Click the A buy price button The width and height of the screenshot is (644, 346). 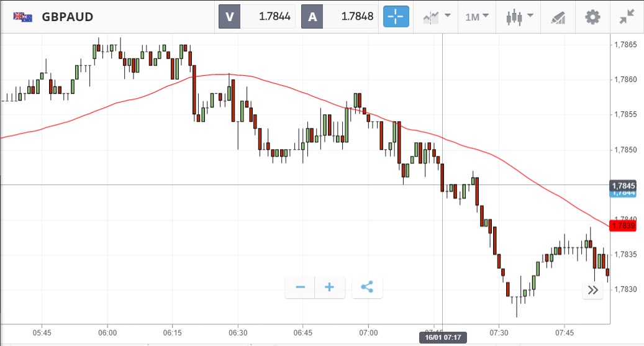coord(340,17)
